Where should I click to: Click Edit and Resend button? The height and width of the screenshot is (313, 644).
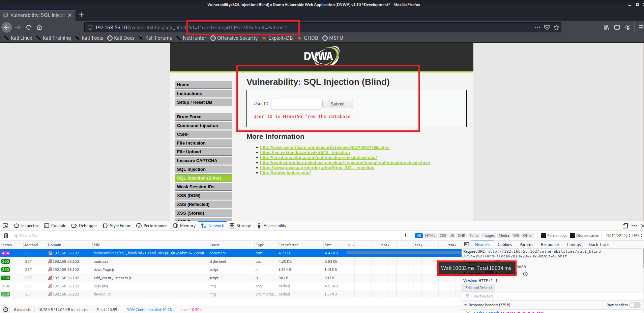(478, 288)
